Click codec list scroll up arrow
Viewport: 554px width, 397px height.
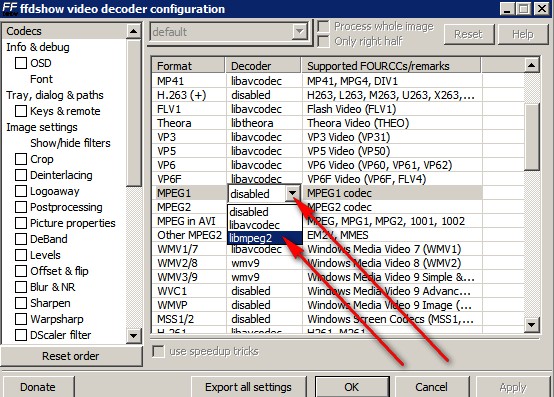tap(532, 65)
